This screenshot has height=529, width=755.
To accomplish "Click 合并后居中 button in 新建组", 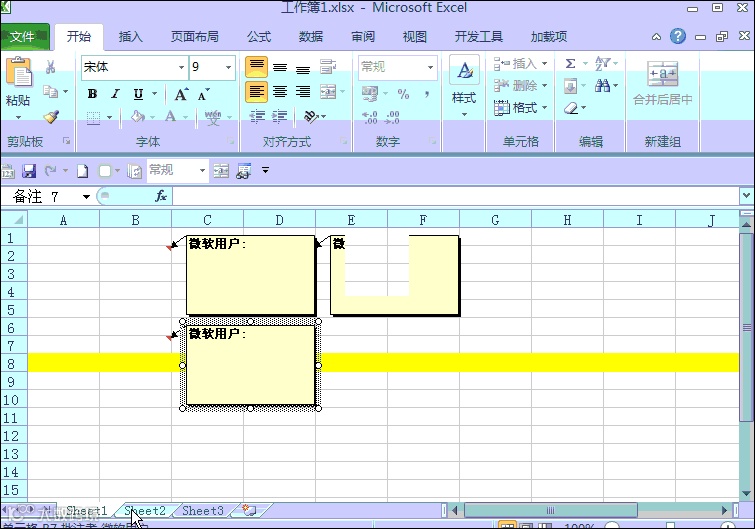I will (x=663, y=83).
